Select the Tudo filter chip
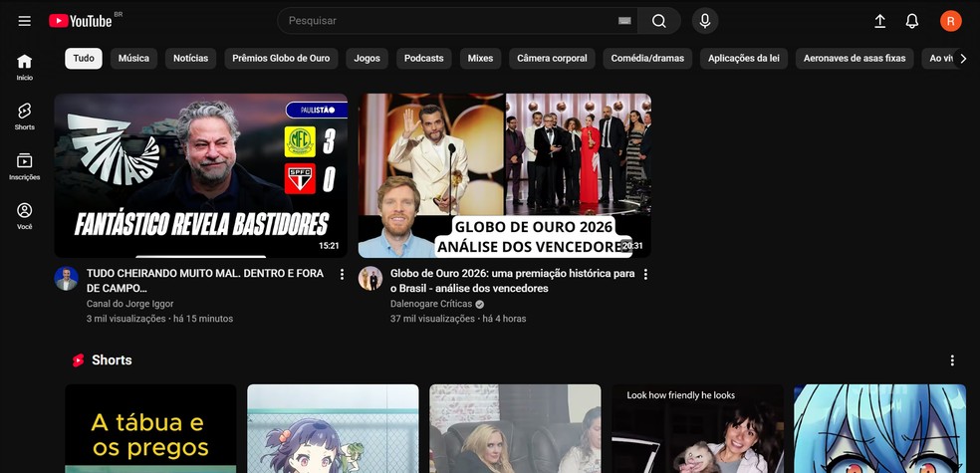This screenshot has height=473, width=980. [84, 58]
